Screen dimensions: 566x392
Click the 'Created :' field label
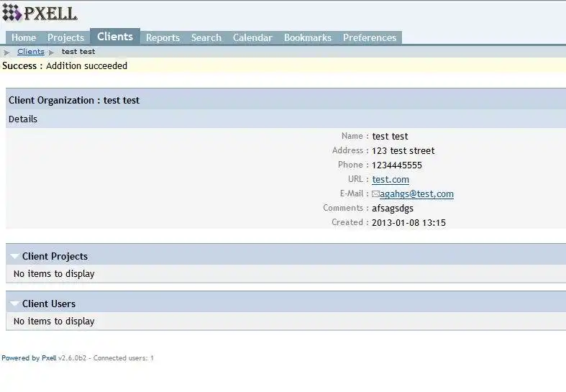(x=350, y=223)
